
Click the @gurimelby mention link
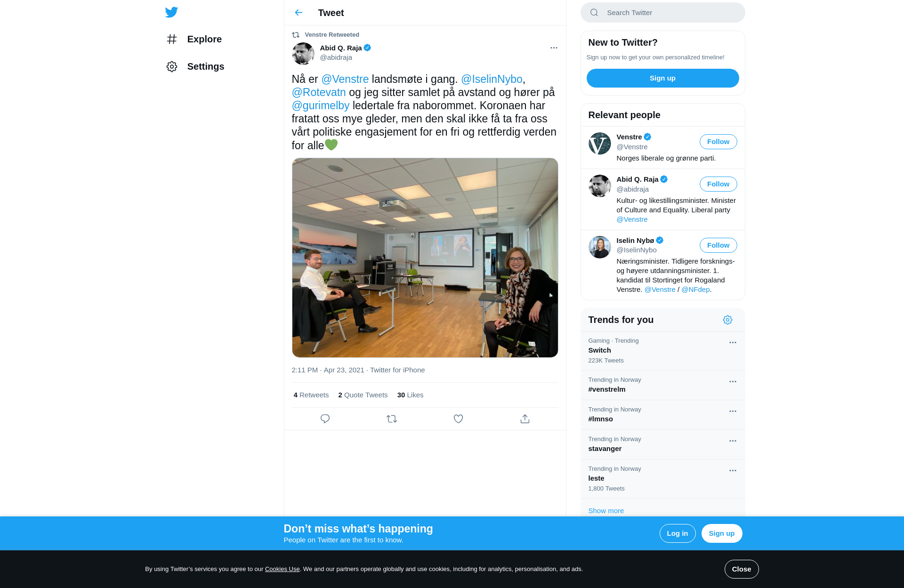pyautogui.click(x=321, y=105)
